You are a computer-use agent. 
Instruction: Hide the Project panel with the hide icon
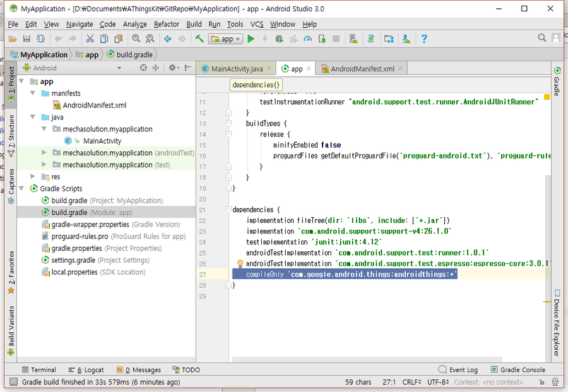187,68
